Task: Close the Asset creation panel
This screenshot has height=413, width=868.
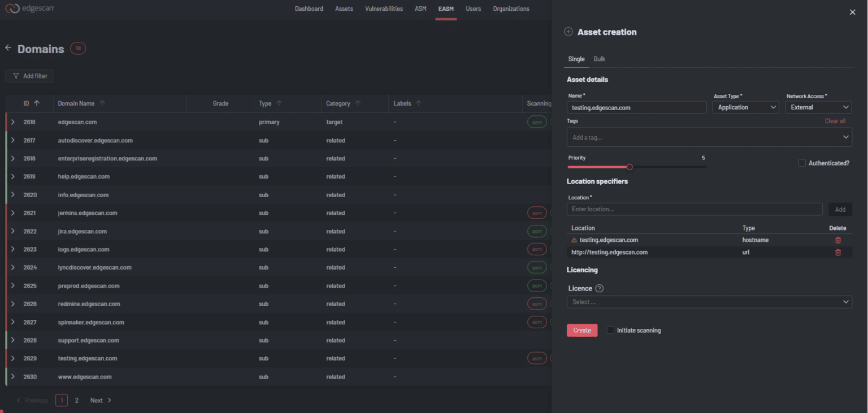Action: click(x=852, y=12)
